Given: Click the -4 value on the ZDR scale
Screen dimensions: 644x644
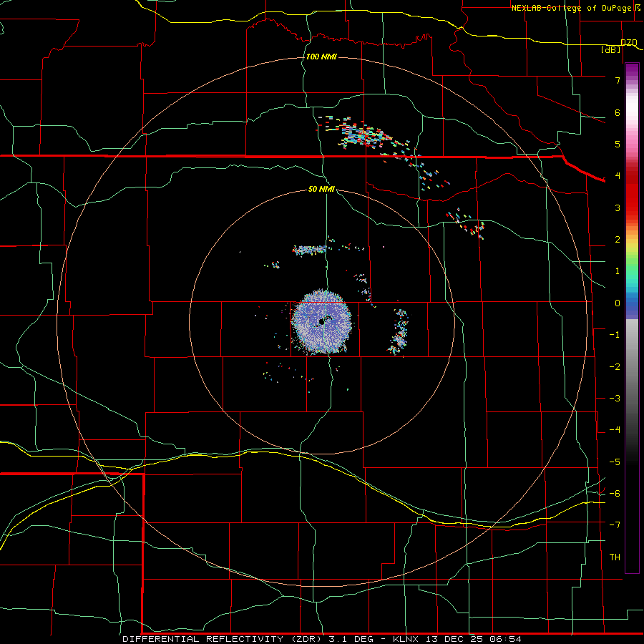Looking at the screenshot, I should point(615,430).
